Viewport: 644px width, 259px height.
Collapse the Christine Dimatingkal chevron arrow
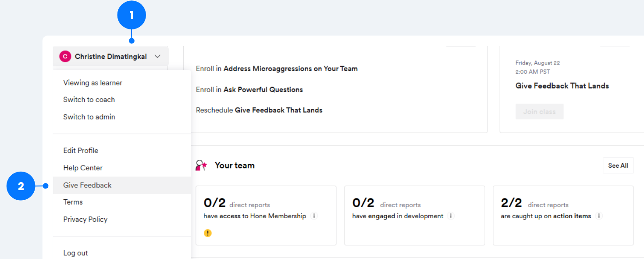pyautogui.click(x=158, y=57)
